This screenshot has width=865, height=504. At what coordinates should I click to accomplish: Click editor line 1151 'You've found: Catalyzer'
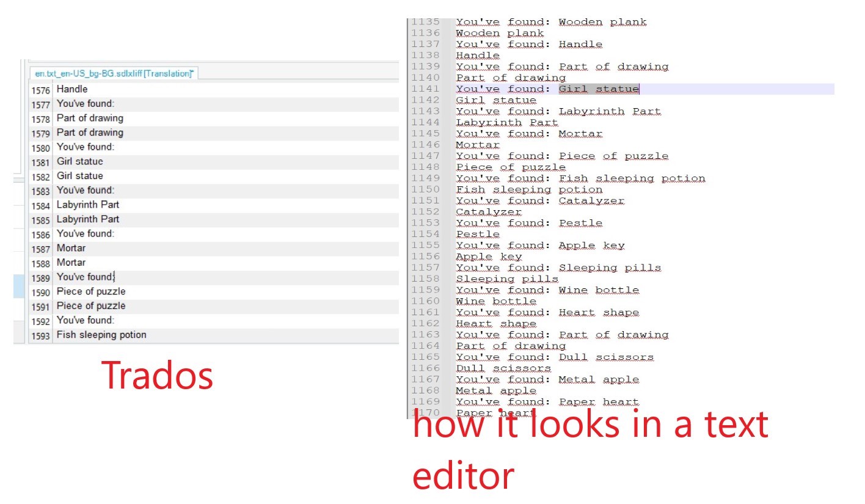(x=540, y=200)
